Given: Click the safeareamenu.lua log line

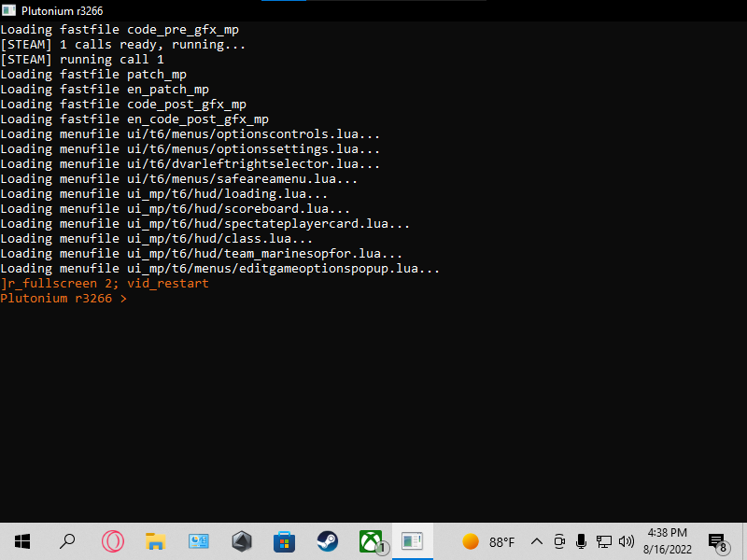Looking at the screenshot, I should (x=178, y=179).
